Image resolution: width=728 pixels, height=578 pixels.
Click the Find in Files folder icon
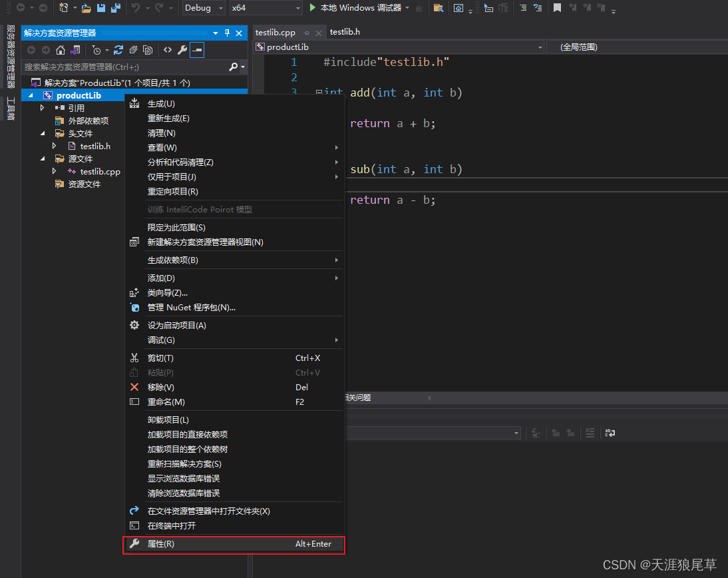click(x=438, y=8)
